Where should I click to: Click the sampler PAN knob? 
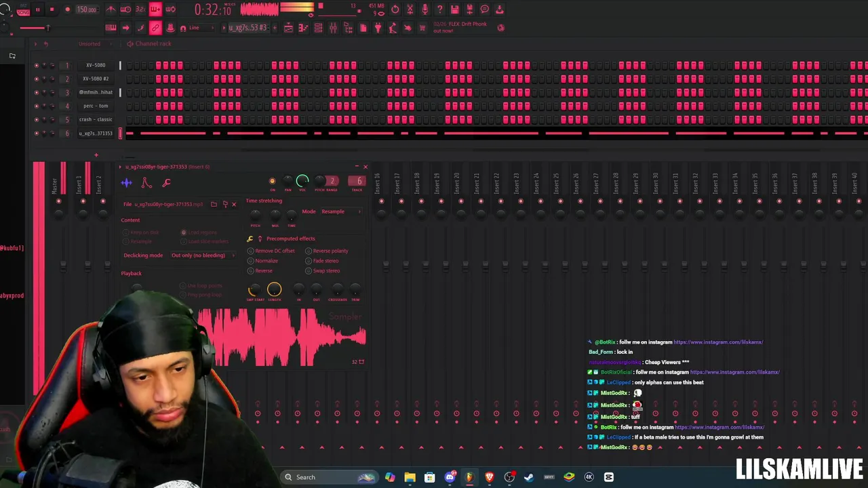click(x=288, y=181)
